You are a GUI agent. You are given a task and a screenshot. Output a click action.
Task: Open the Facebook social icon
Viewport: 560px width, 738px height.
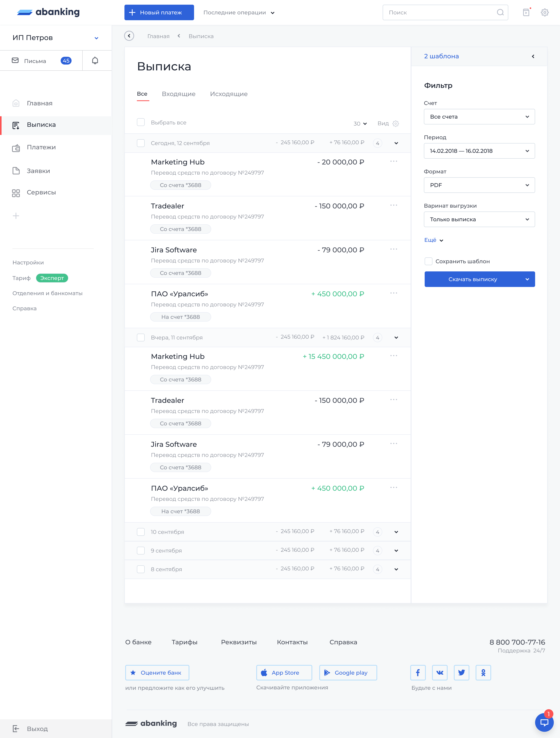pyautogui.click(x=418, y=673)
